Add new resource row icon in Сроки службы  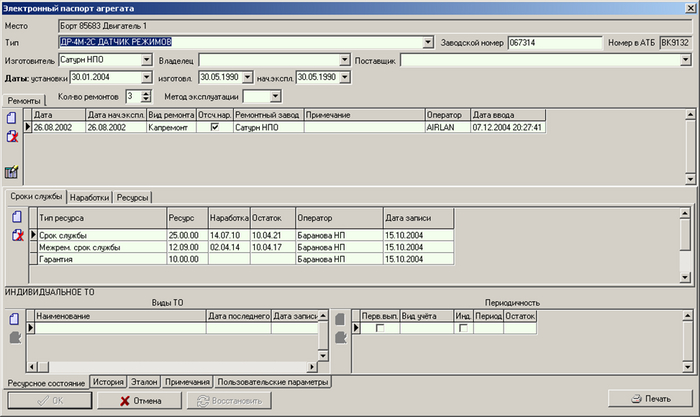click(17, 217)
